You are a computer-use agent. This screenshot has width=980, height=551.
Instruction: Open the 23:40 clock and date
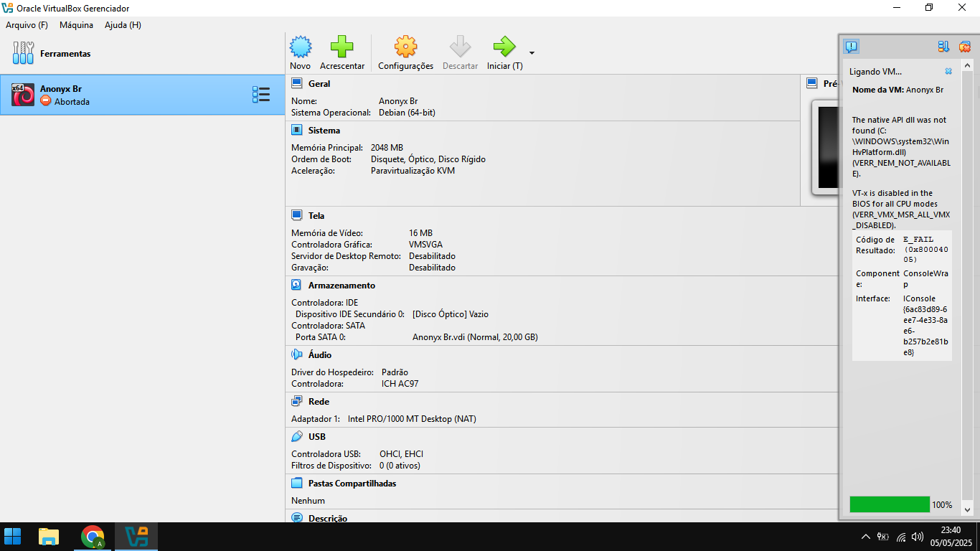(950, 537)
